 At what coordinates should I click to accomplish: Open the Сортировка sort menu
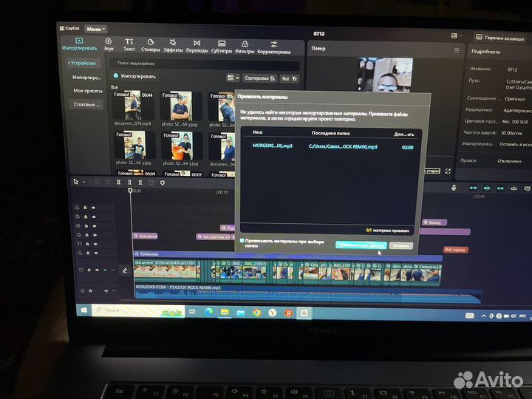(259, 78)
